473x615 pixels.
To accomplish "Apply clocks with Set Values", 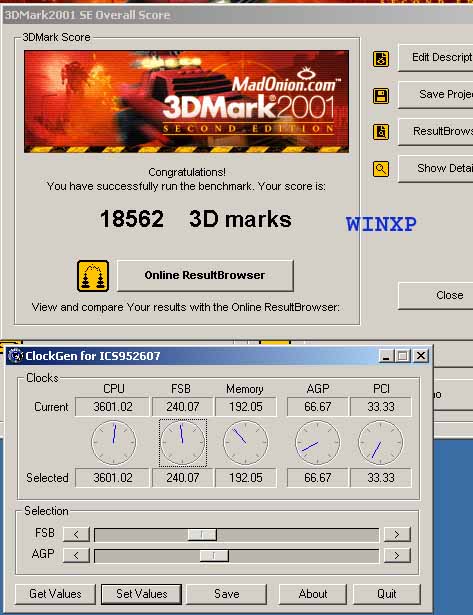I will 142,594.
